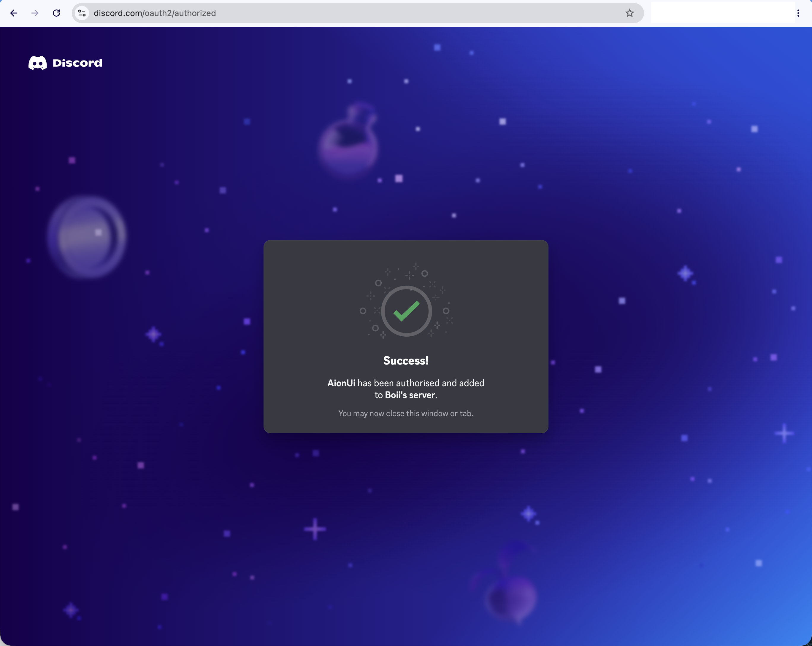This screenshot has height=646, width=812.
Task: Click the browser forward arrow
Action: (x=35, y=13)
